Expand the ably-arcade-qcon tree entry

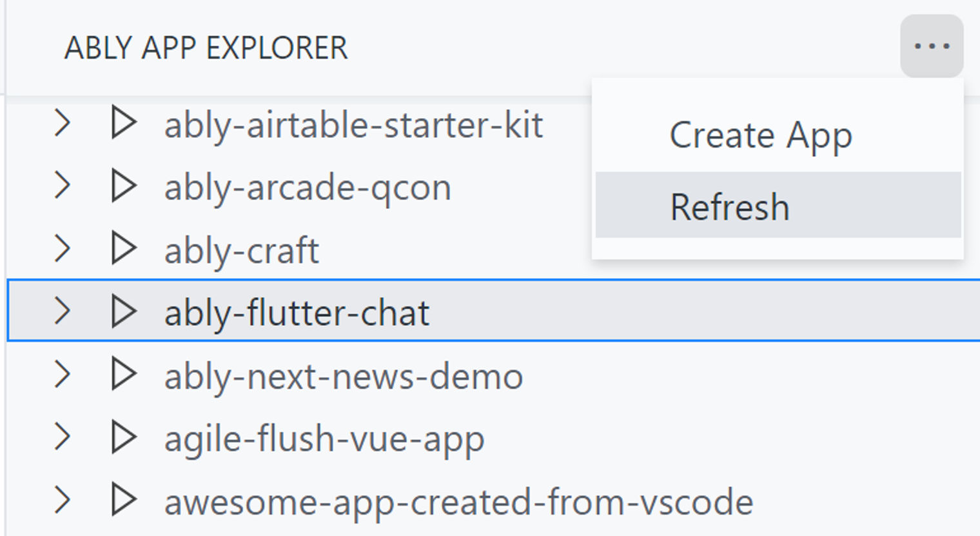[x=63, y=186]
